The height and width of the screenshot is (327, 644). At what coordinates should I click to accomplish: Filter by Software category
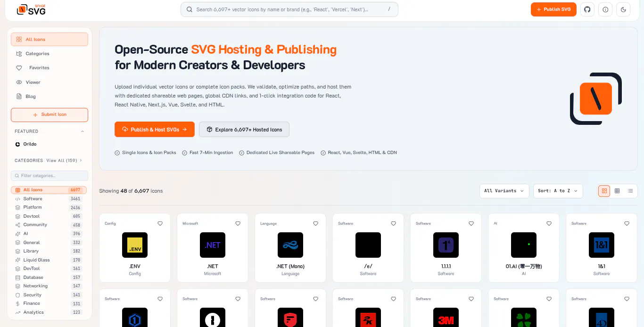coord(50,199)
